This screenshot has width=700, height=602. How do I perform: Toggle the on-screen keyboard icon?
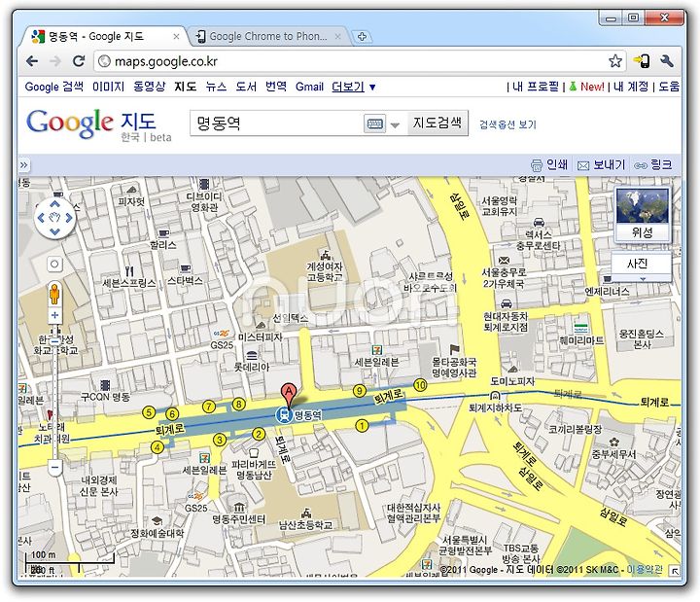374,124
